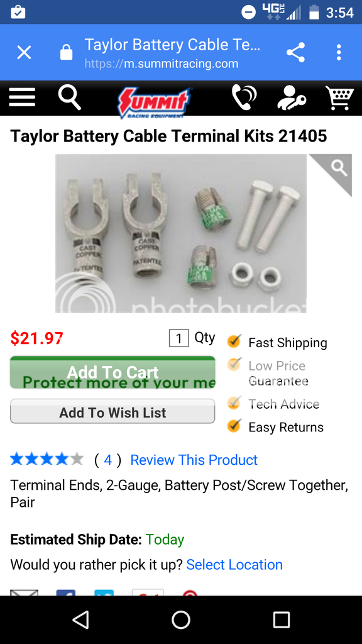View the shopping cart
Viewport: 362px width, 644px height.
tap(339, 97)
